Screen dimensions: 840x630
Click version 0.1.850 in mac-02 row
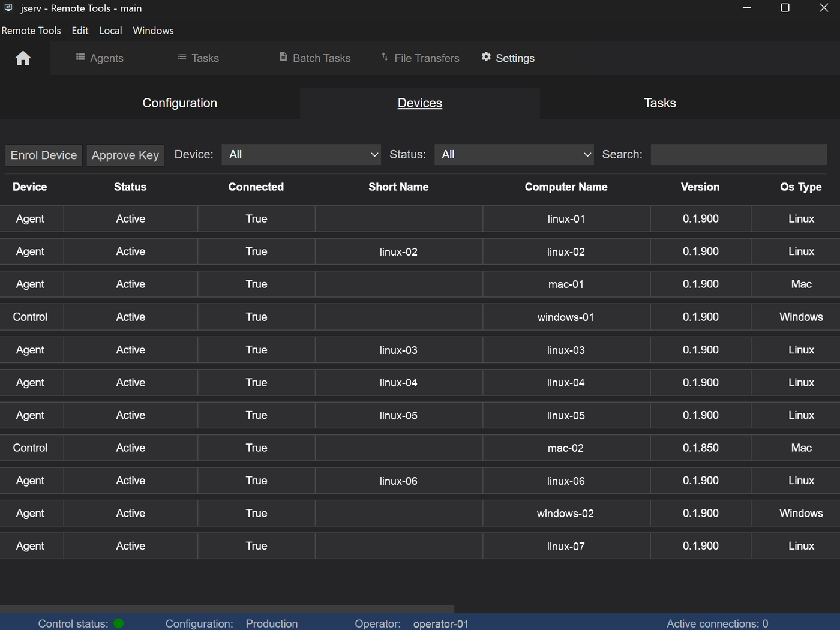(701, 448)
